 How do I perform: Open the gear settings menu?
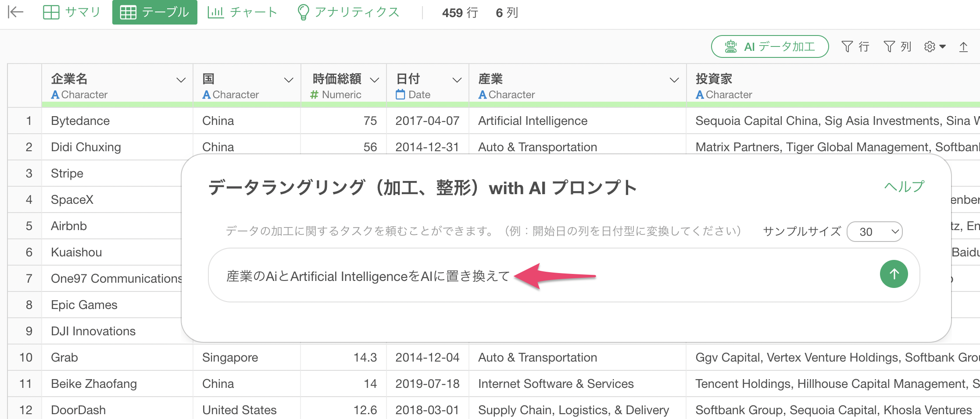pos(934,46)
